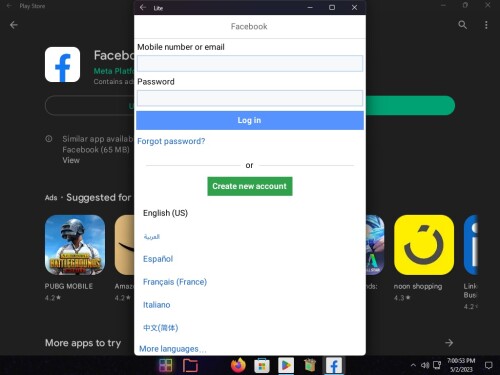Focus the Mobile number or email field
Viewport: 500px width, 375px height.
point(250,63)
